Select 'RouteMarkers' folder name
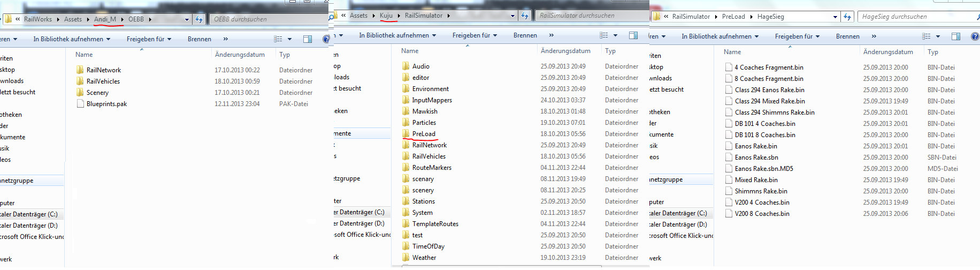 [x=432, y=168]
